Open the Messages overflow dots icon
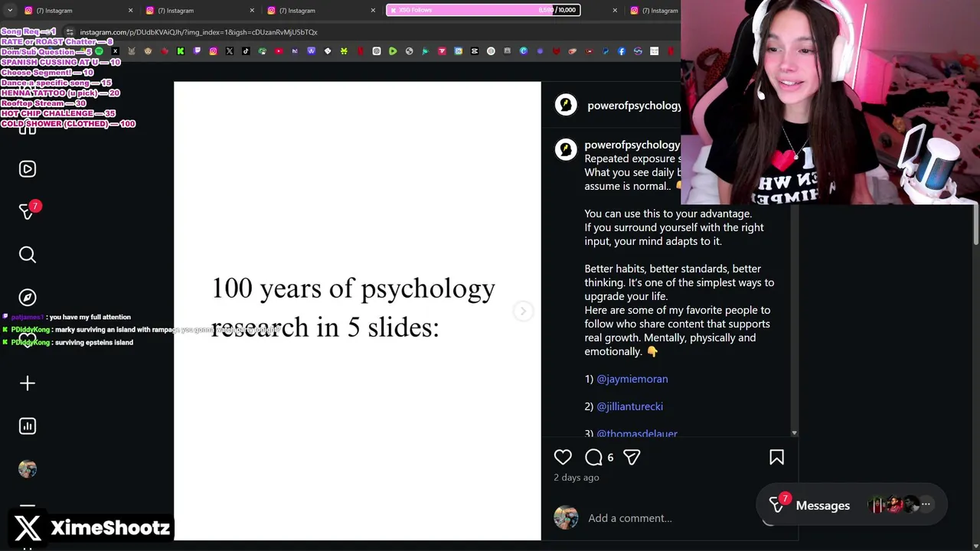Viewport: 980px width, 551px height. (x=926, y=504)
